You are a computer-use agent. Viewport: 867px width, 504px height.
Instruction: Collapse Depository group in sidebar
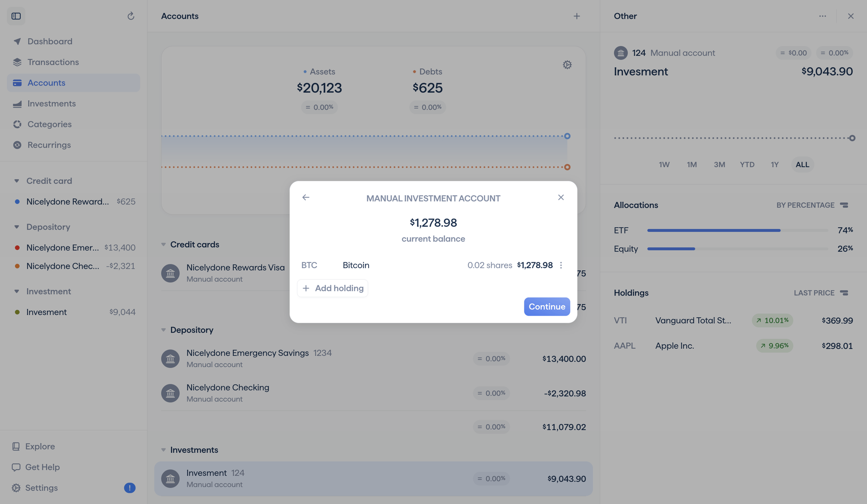click(x=17, y=227)
